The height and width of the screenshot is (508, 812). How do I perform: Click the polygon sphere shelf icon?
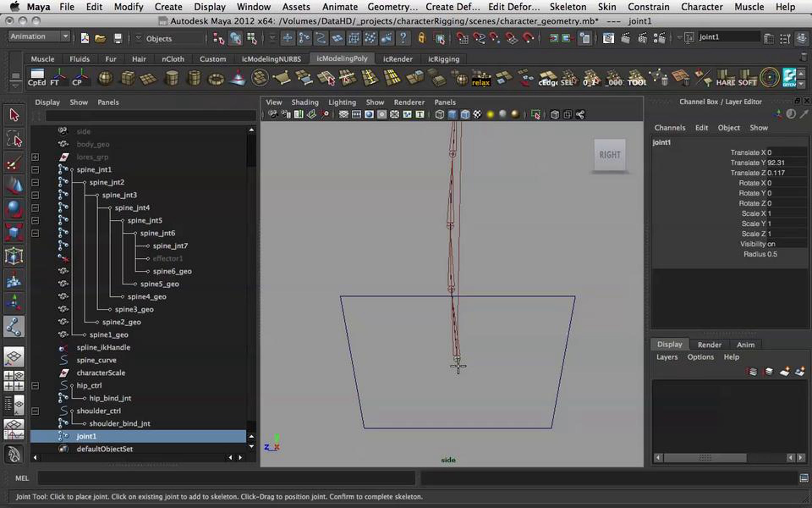[x=105, y=78]
